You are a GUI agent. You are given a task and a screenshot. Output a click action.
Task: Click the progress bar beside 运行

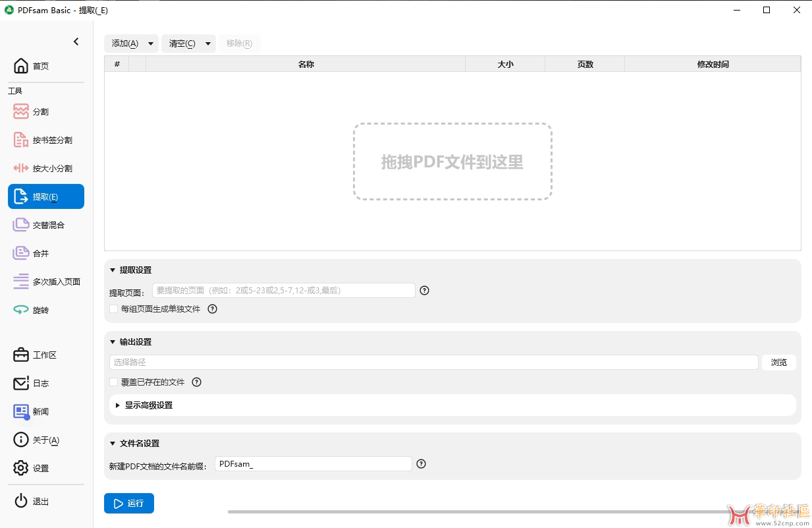click(x=514, y=512)
